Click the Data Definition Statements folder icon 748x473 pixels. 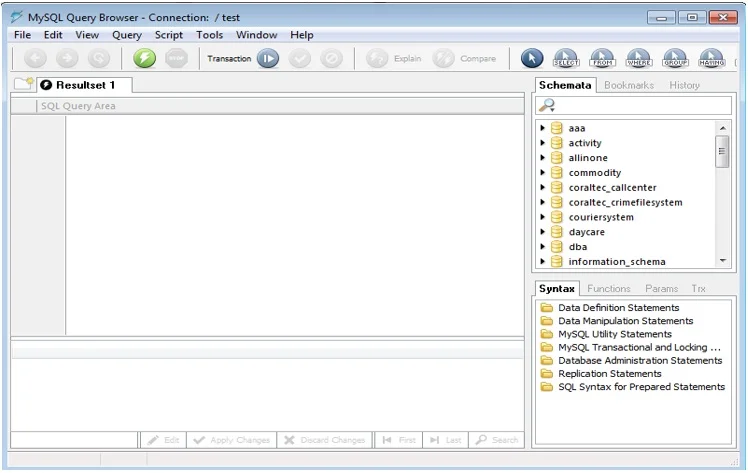point(547,308)
